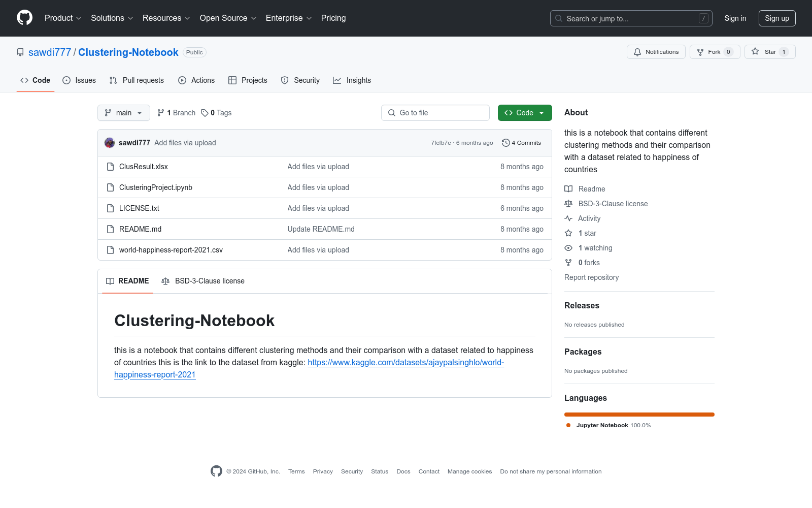Viewport: 812px width, 508px height.
Task: Open the main branch selector dropdown
Action: pyautogui.click(x=124, y=113)
